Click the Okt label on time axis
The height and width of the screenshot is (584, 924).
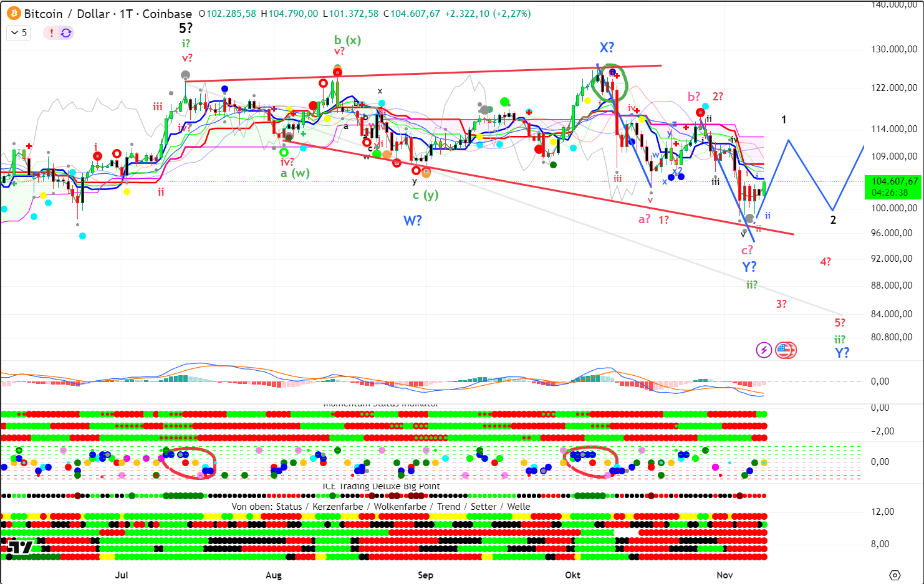coord(572,575)
